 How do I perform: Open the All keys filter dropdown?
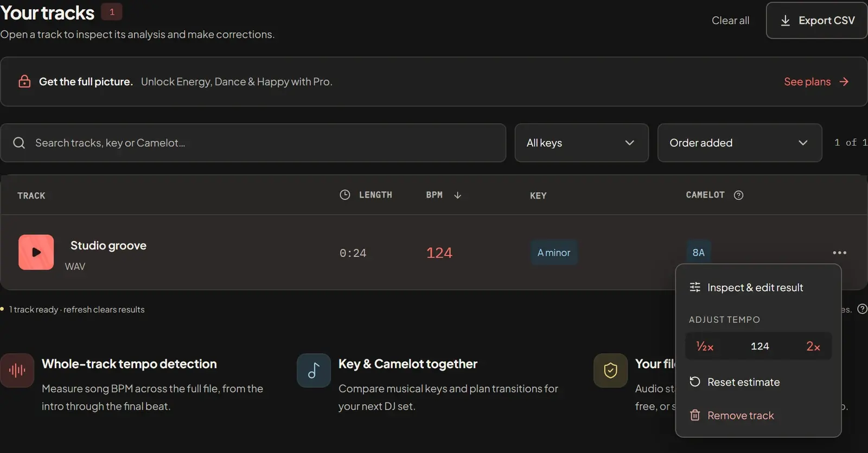click(582, 143)
